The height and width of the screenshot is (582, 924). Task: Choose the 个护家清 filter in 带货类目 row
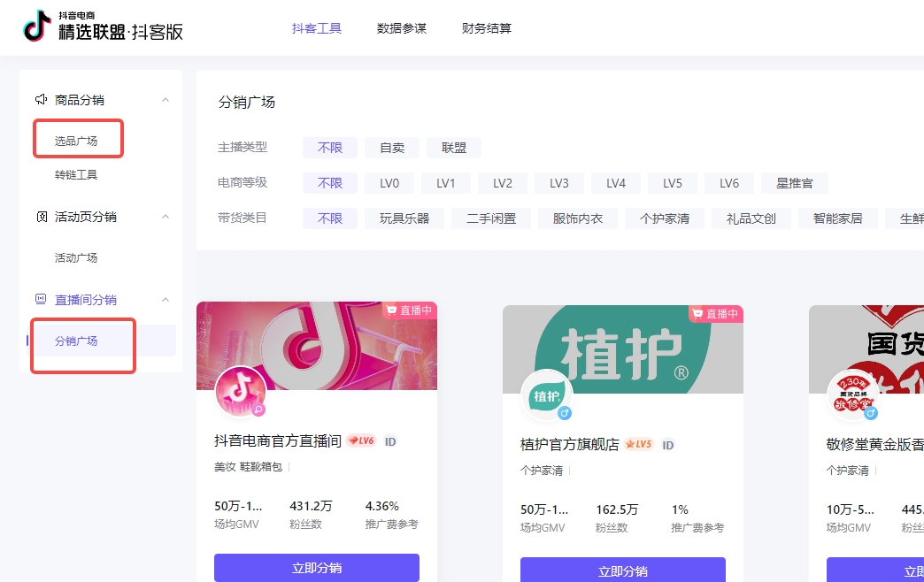[x=664, y=218]
